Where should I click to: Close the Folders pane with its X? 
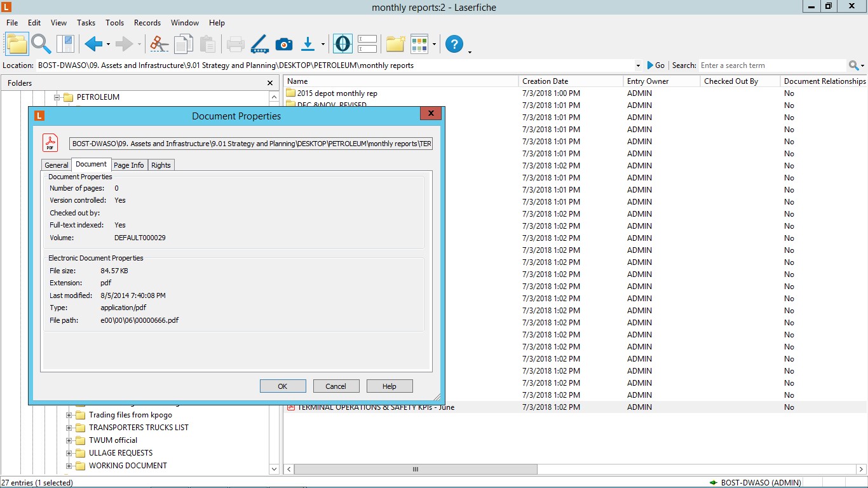tap(270, 83)
